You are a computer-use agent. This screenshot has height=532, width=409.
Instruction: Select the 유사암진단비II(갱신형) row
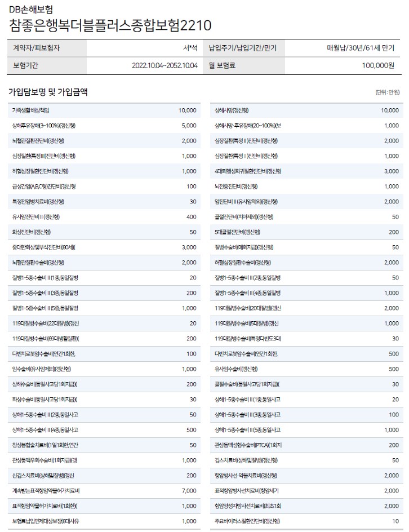(x=104, y=217)
